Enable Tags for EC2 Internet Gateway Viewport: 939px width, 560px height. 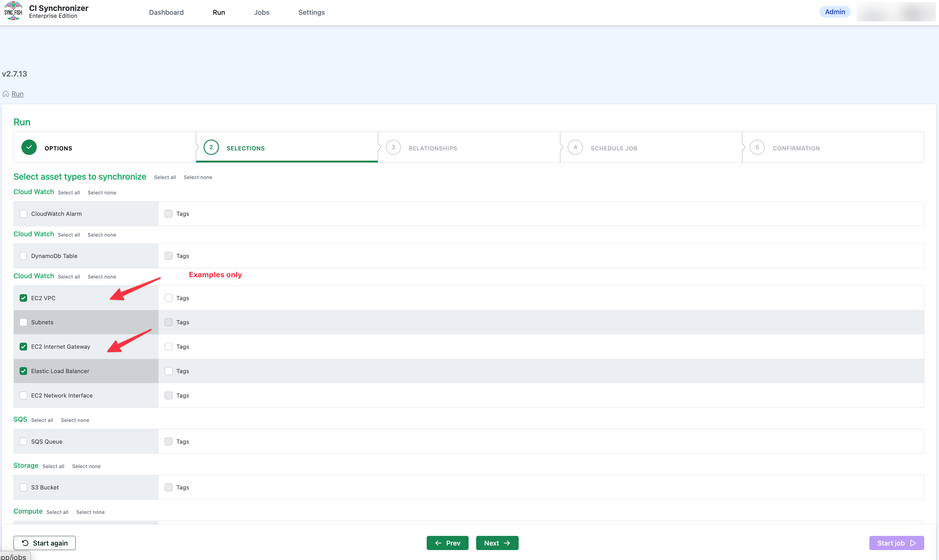(168, 347)
